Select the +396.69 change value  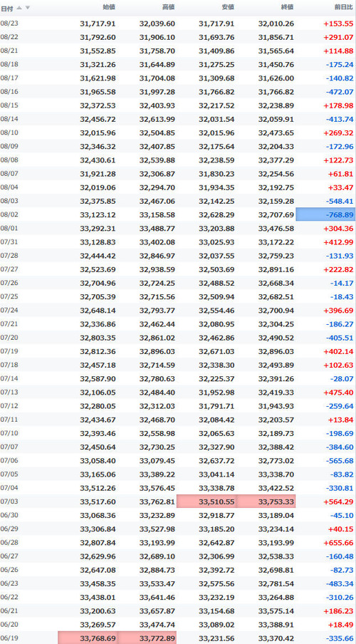(x=338, y=310)
